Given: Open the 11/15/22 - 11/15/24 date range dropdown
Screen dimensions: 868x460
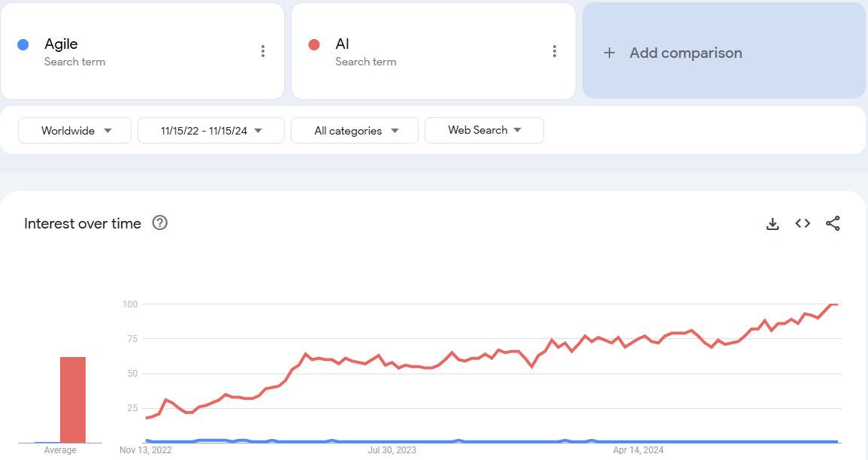Looking at the screenshot, I should (x=211, y=130).
